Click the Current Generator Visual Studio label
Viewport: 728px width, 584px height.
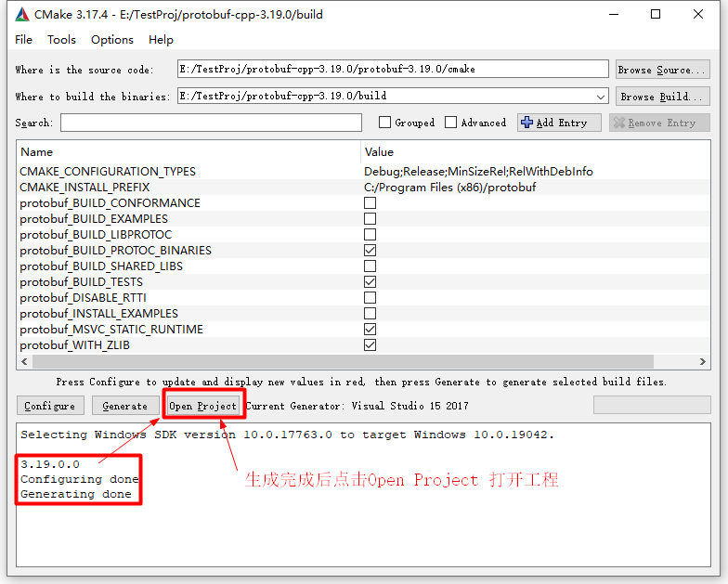(357, 406)
